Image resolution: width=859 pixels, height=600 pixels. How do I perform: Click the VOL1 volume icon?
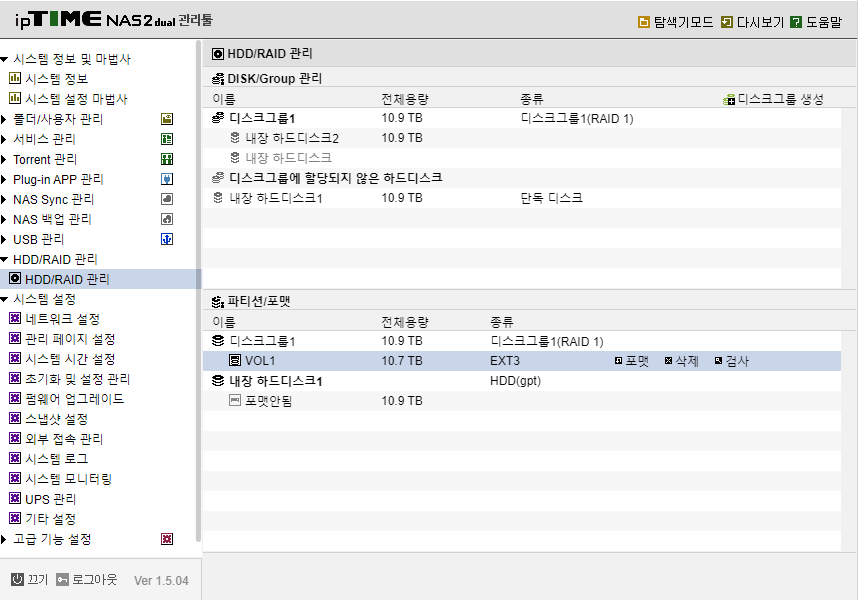[234, 361]
